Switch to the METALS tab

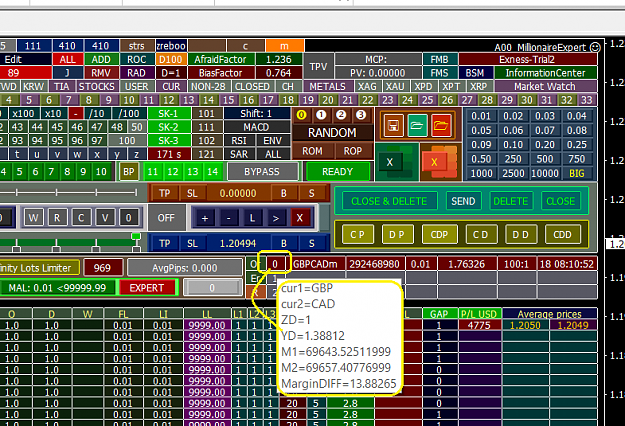pos(328,86)
